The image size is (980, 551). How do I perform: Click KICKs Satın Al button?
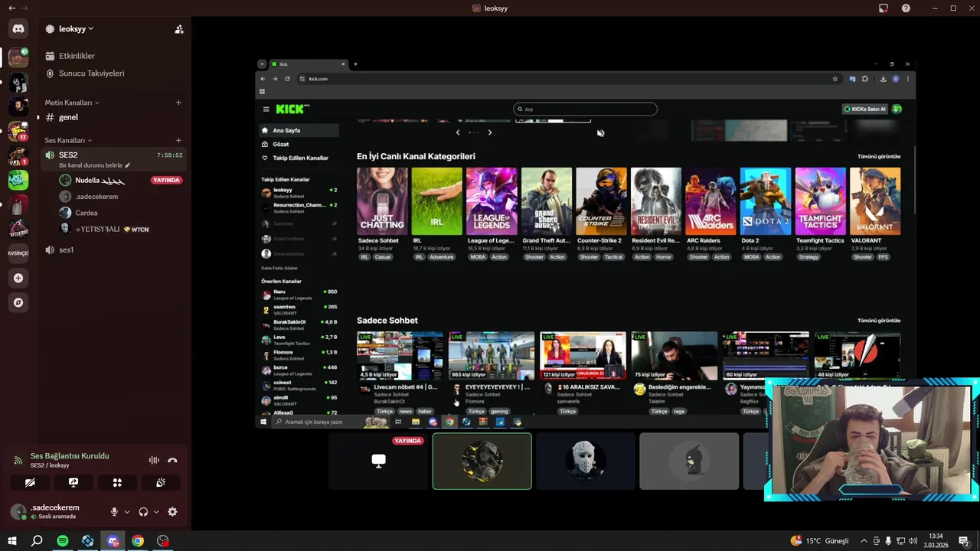pyautogui.click(x=864, y=109)
